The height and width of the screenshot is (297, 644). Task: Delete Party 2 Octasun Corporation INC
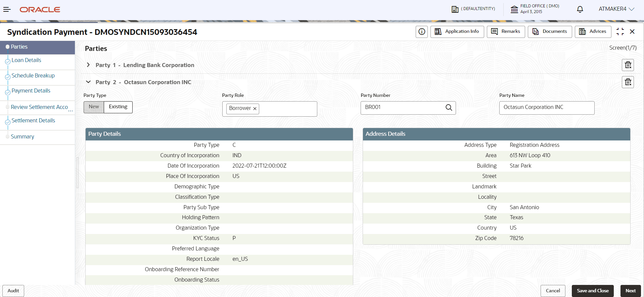click(628, 82)
